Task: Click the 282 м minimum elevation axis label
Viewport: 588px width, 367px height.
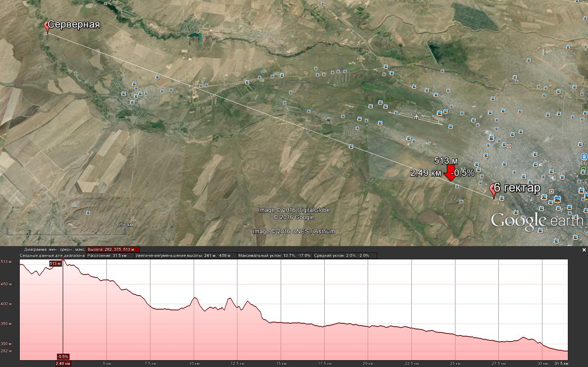Action: click(6, 351)
